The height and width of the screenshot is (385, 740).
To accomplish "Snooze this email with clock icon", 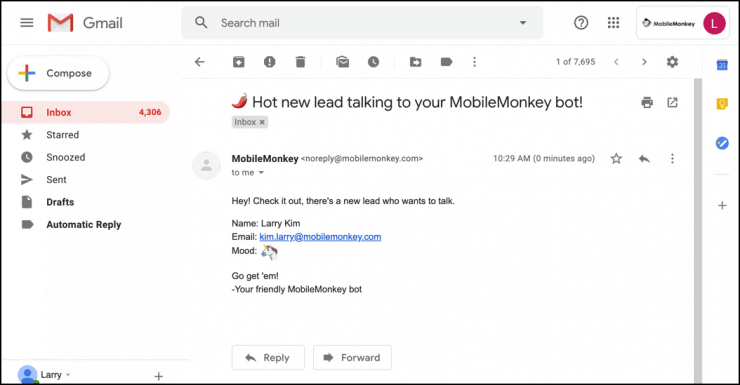I will point(373,62).
